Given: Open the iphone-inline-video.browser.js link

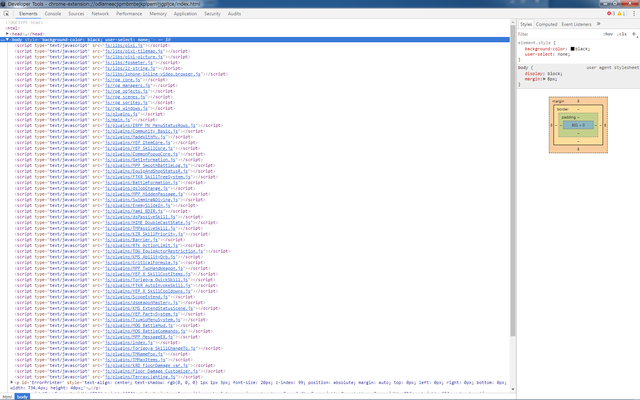Looking at the screenshot, I should [153, 74].
